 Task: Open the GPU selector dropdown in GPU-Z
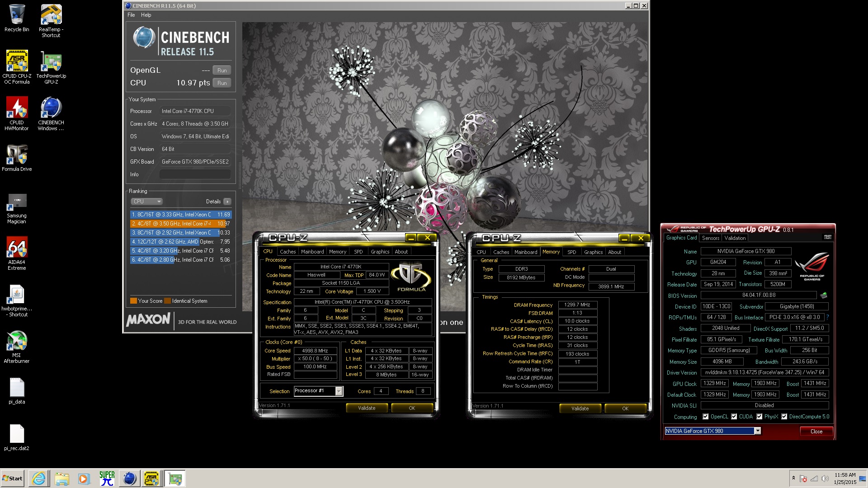click(x=758, y=431)
